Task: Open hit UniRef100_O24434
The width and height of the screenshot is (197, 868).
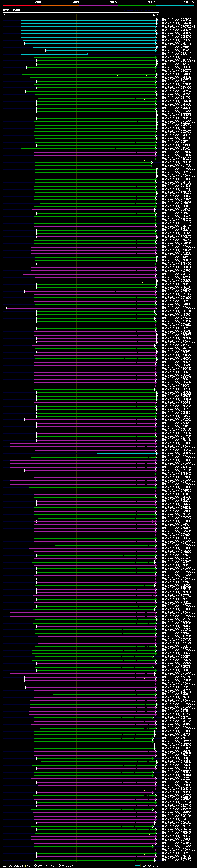Action: [177, 23]
